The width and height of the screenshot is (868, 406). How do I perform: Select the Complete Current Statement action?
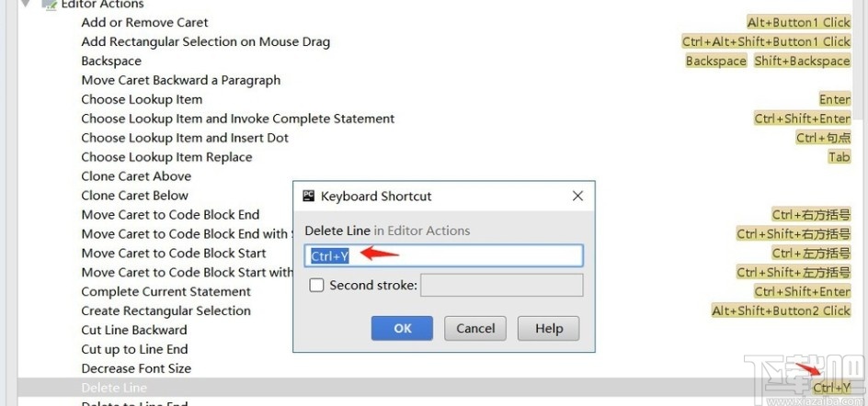[166, 291]
